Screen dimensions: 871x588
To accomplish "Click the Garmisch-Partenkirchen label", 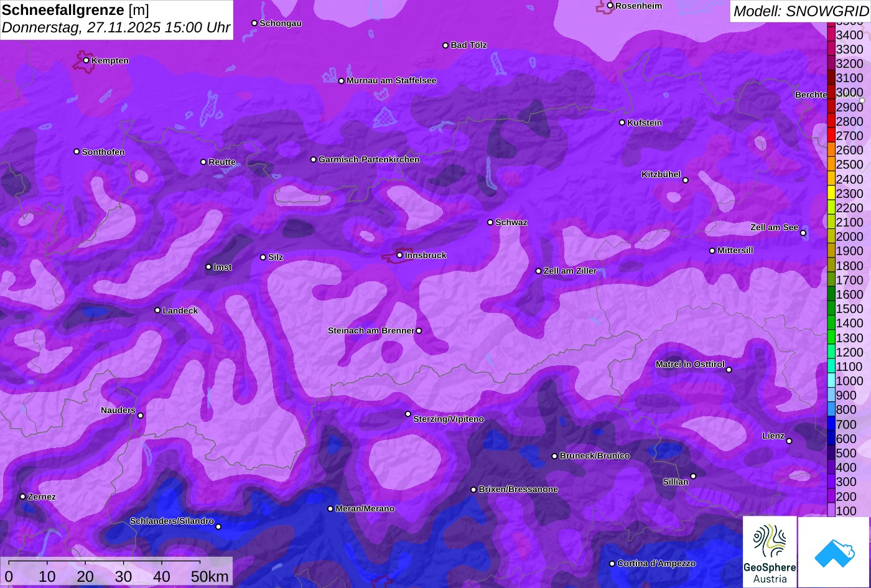I will (369, 160).
